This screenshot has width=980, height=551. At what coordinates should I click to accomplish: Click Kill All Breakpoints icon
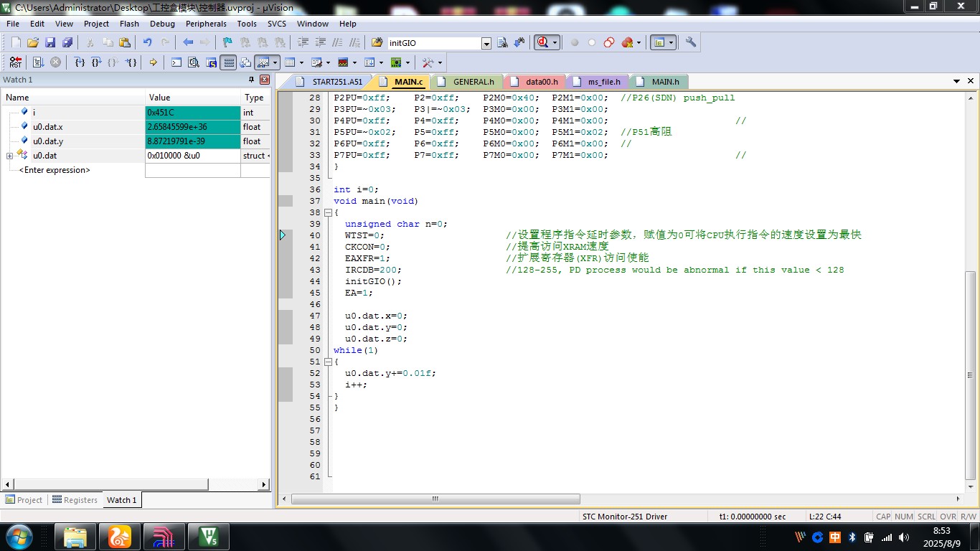coord(627,42)
